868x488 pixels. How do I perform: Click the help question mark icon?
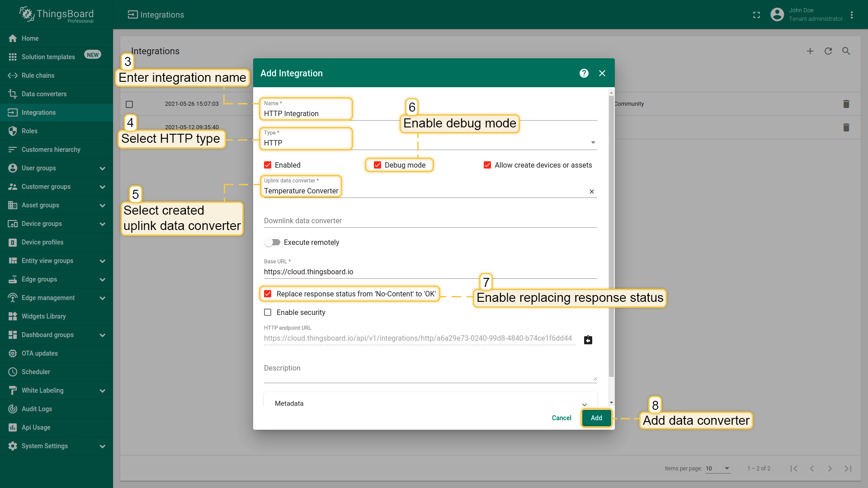click(x=584, y=73)
